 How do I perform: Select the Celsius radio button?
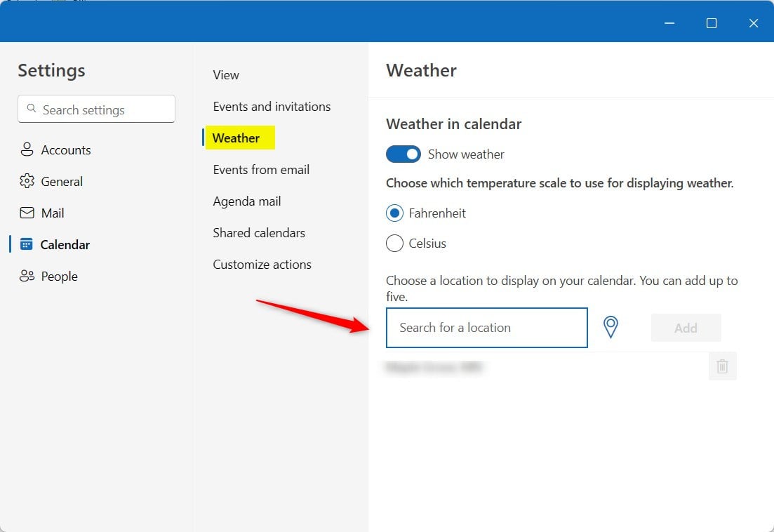(394, 244)
